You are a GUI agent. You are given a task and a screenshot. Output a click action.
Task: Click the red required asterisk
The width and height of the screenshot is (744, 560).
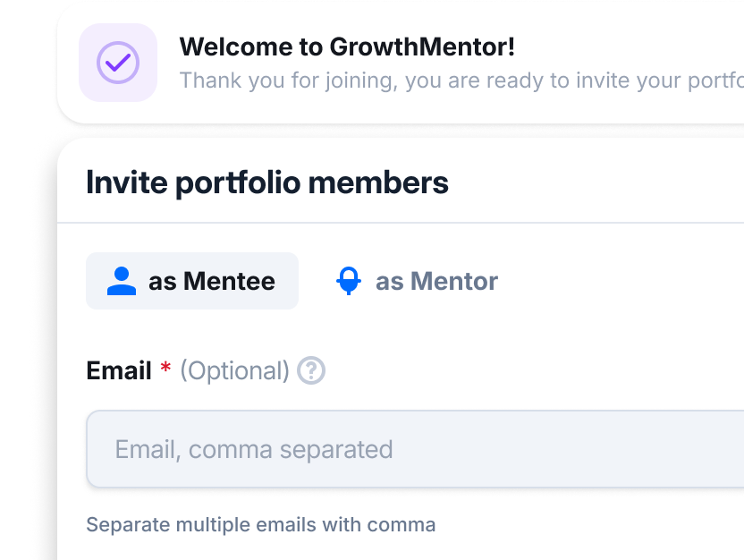(x=165, y=367)
